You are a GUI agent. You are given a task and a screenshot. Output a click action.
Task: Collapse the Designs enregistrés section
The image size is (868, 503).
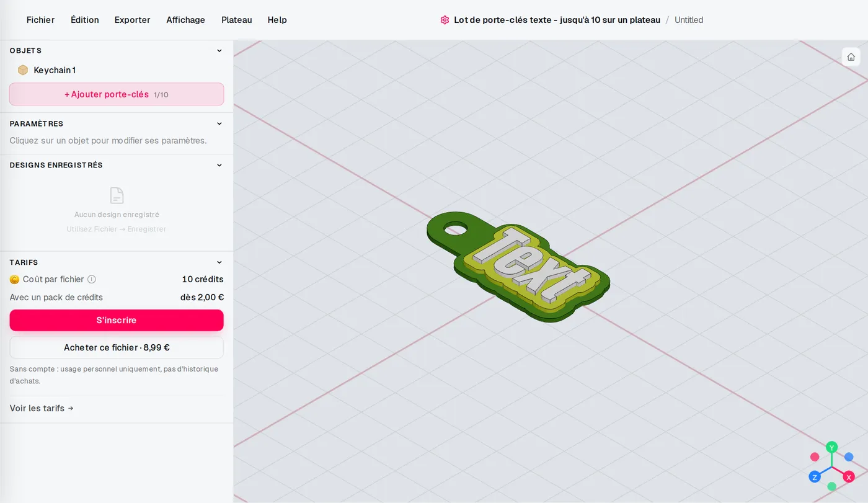coord(219,165)
